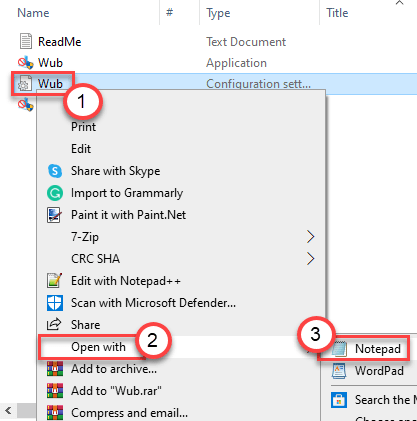This screenshot has width=417, height=421.
Task: Click the Microsoft Store icon in submenu
Action: click(x=339, y=399)
